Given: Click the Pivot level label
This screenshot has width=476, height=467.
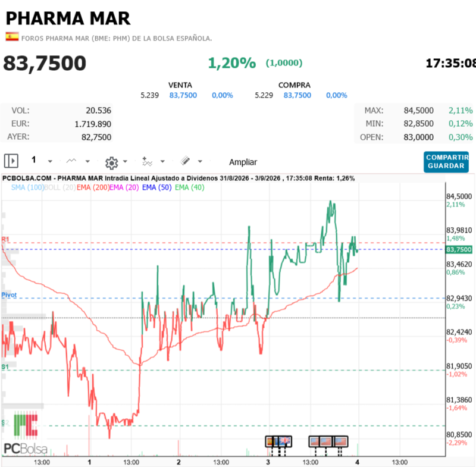Looking at the screenshot, I should (9, 294).
